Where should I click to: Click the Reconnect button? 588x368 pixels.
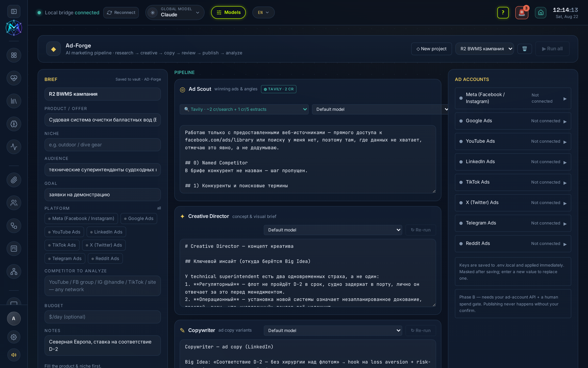click(x=121, y=12)
